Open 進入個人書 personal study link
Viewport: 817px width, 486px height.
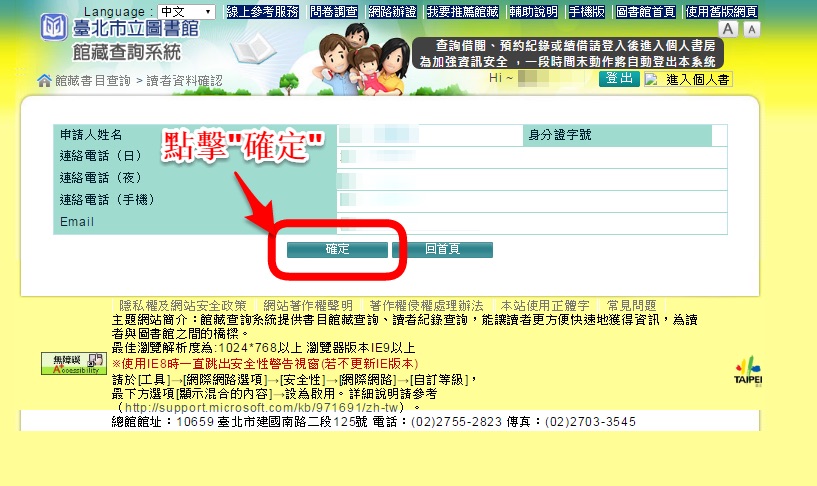(x=697, y=80)
